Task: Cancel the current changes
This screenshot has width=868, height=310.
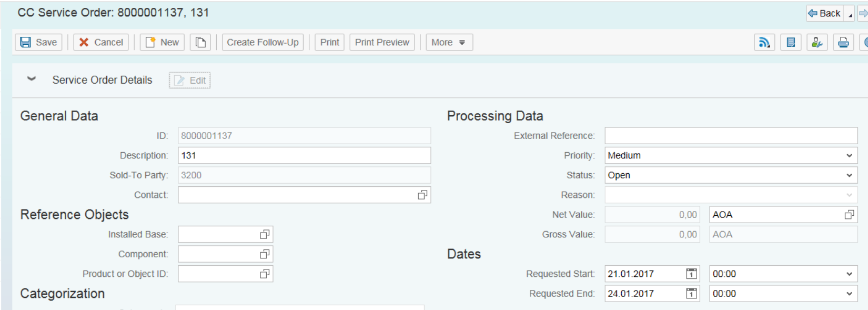Action: [100, 42]
